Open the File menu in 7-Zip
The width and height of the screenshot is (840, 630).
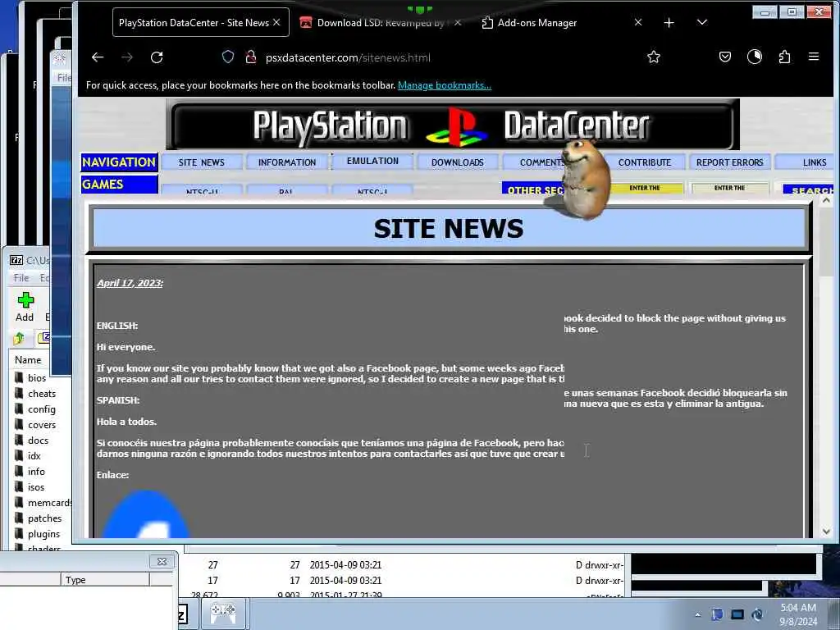tap(21, 277)
